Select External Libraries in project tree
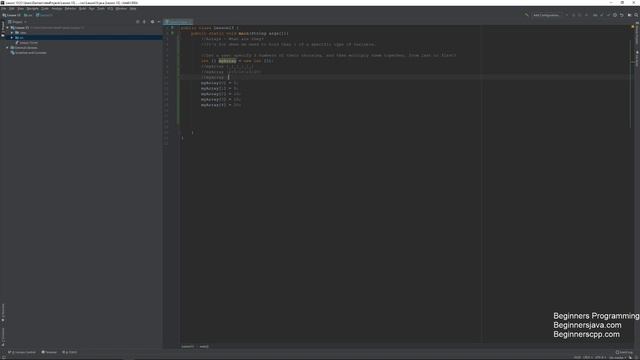 tap(24, 48)
